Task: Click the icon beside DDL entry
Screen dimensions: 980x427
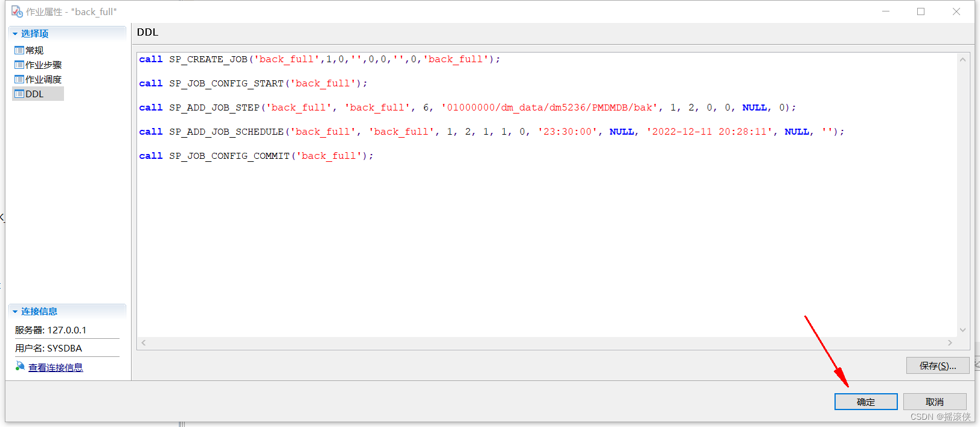Action: (x=19, y=94)
